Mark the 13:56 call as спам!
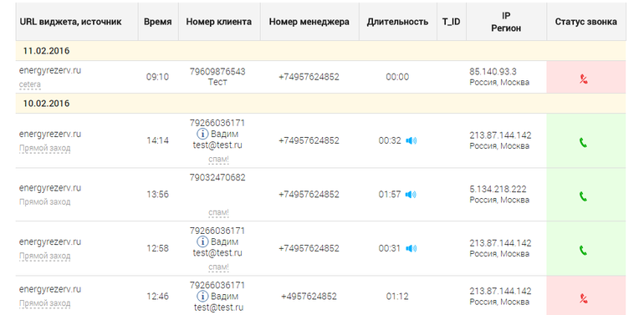The width and height of the screenshot is (644, 315). 218,213
